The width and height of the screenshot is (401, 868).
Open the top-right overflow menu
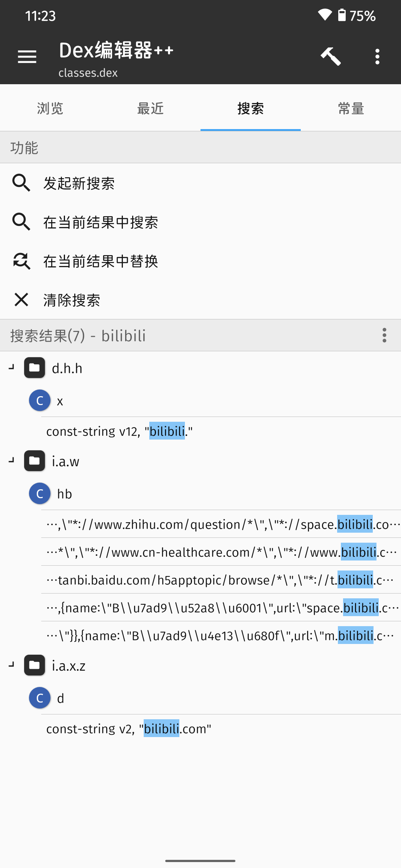click(x=377, y=57)
